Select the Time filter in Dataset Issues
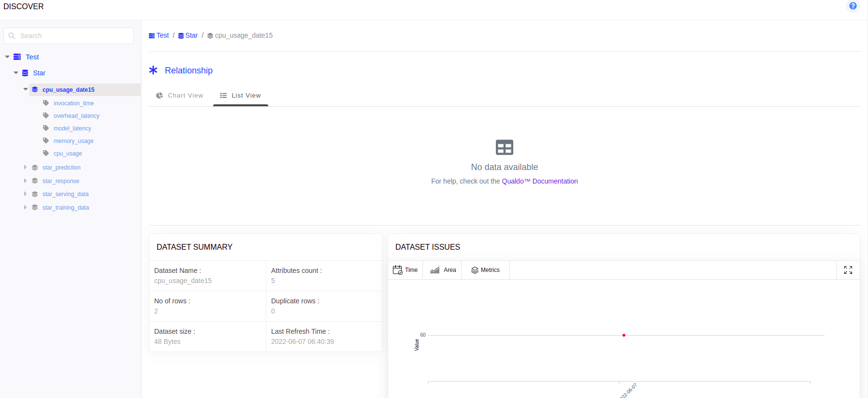868x398 pixels. point(405,270)
